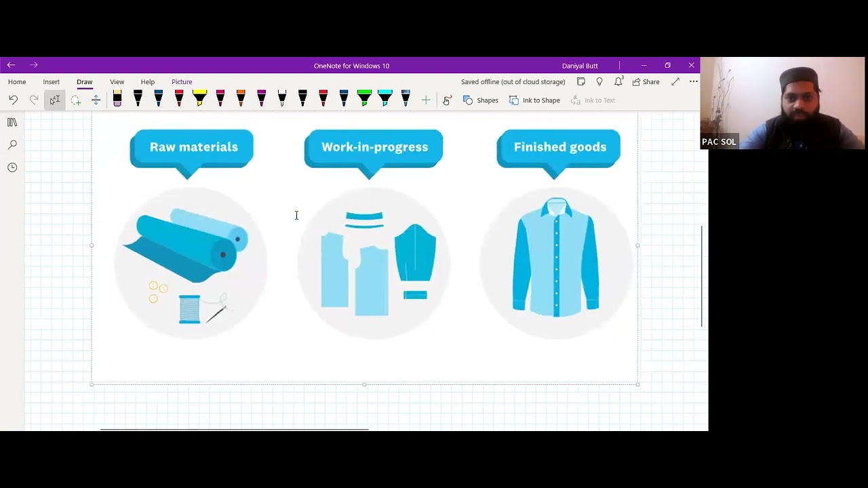Switch to the Draw tab

click(x=85, y=82)
